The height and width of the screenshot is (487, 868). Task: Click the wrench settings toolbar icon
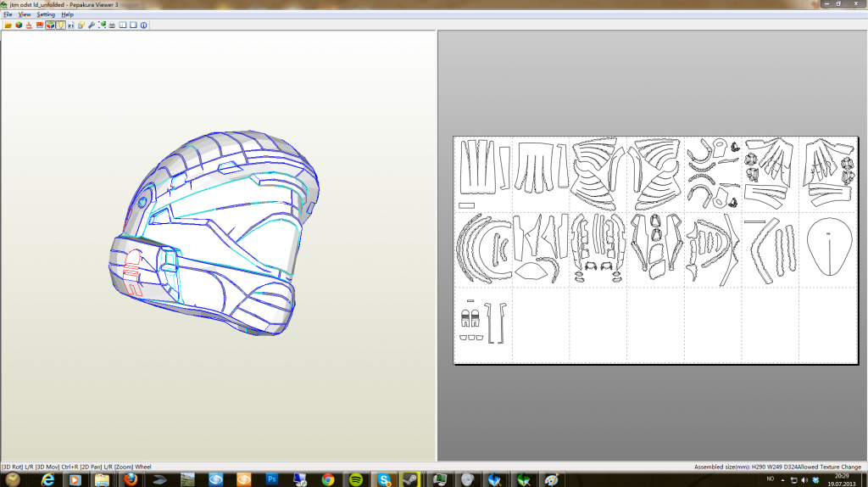click(92, 25)
